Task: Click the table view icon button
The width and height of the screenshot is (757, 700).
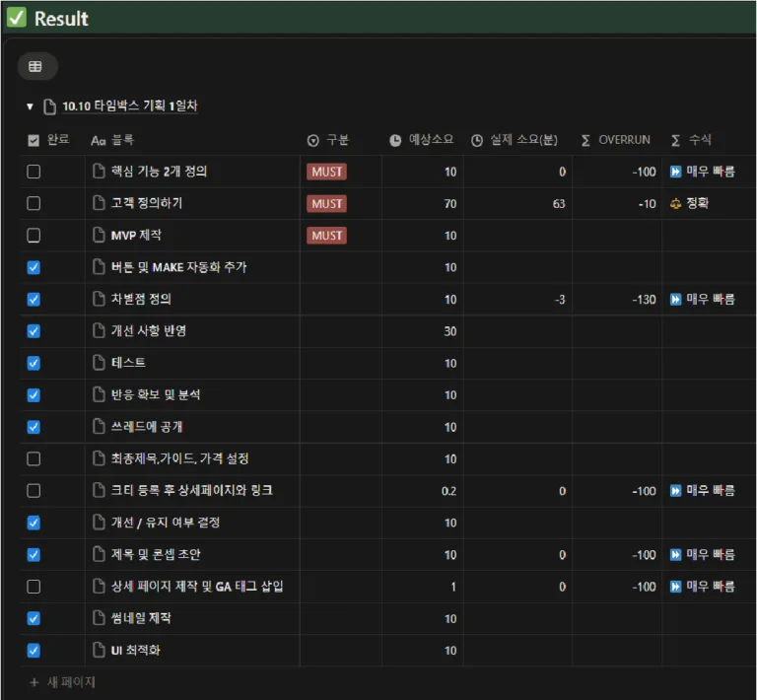Action: click(x=35, y=66)
